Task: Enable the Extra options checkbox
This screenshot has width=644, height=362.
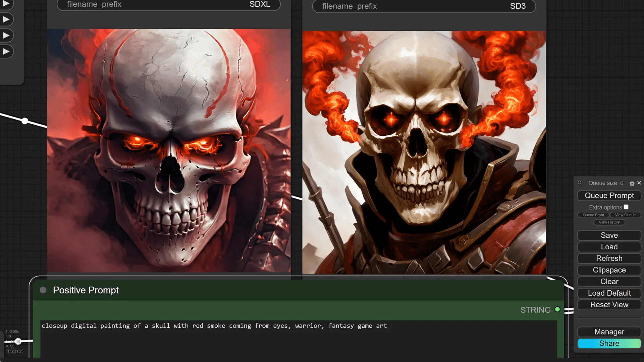Action: (626, 207)
